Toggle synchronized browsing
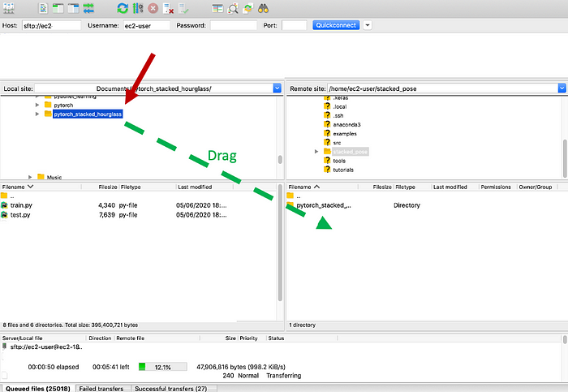 [x=248, y=8]
